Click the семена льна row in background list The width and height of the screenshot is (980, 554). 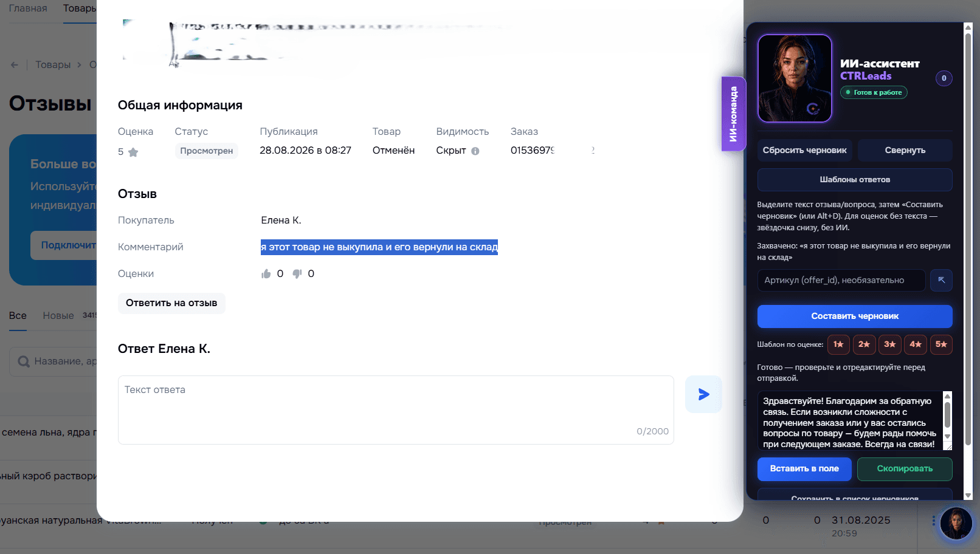(x=49, y=433)
